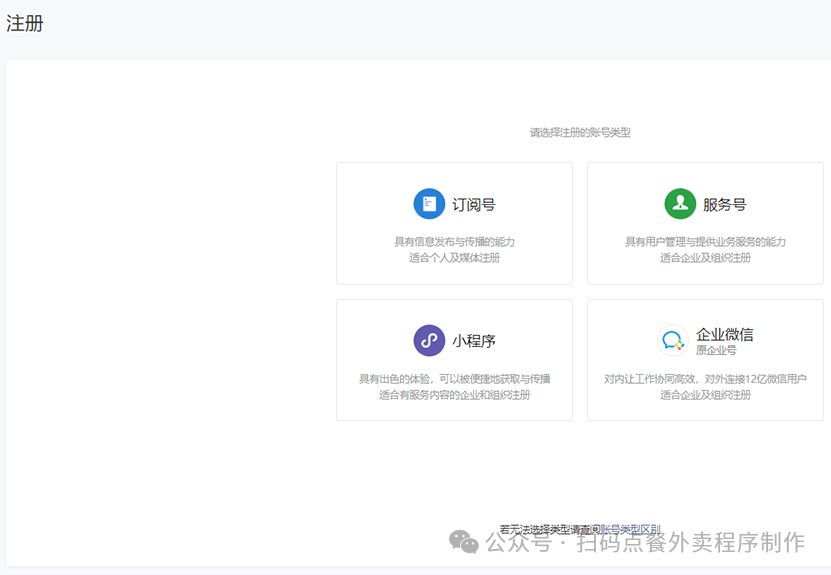Click the 具有用户管理与提供业务服务的能力 description

[x=705, y=242]
